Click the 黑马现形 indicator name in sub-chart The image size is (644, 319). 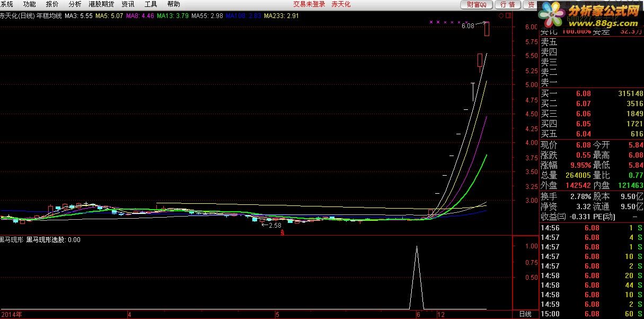[11, 240]
